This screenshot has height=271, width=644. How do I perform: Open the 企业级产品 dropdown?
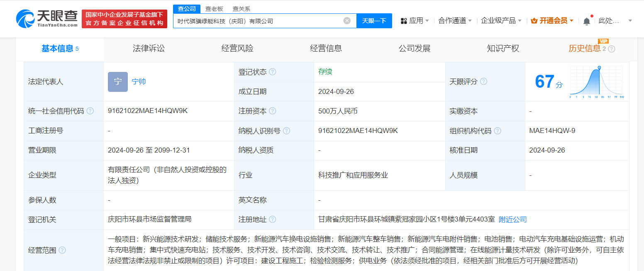click(x=501, y=21)
